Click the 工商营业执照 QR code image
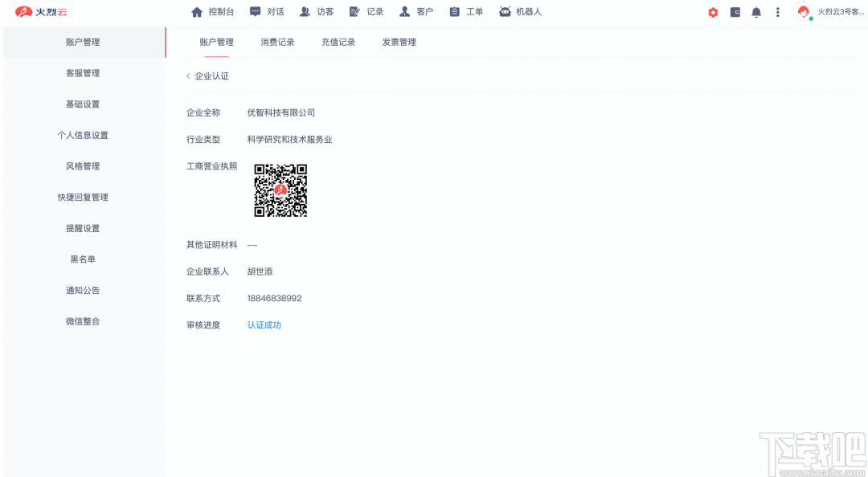Viewport: 868px width, 477px height. coord(280,190)
